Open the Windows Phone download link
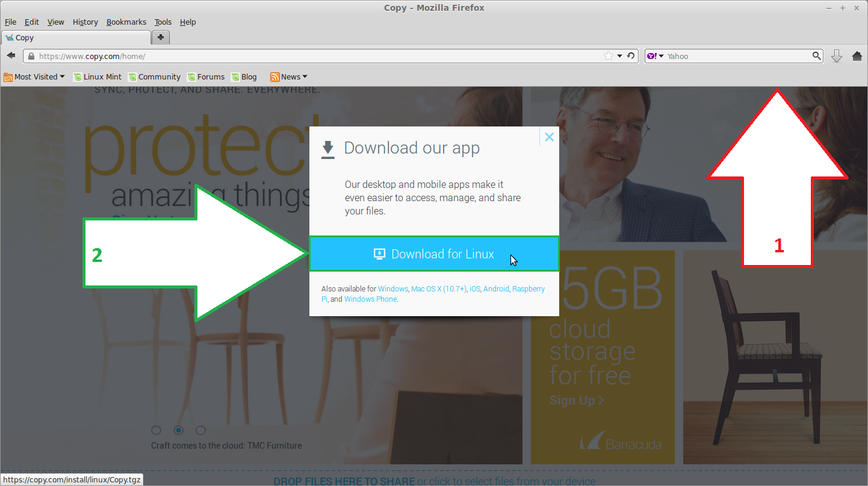Image resolution: width=868 pixels, height=486 pixels. [x=370, y=299]
